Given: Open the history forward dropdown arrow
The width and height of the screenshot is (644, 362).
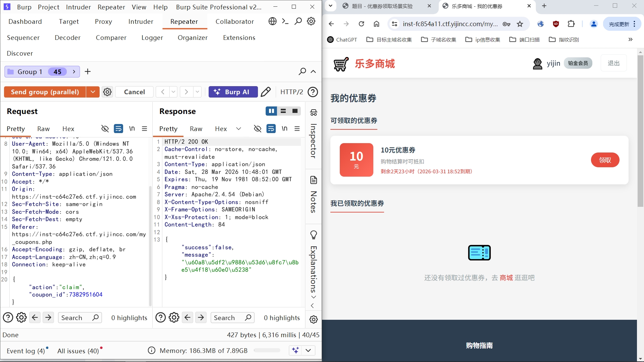Looking at the screenshot, I should pos(198,92).
